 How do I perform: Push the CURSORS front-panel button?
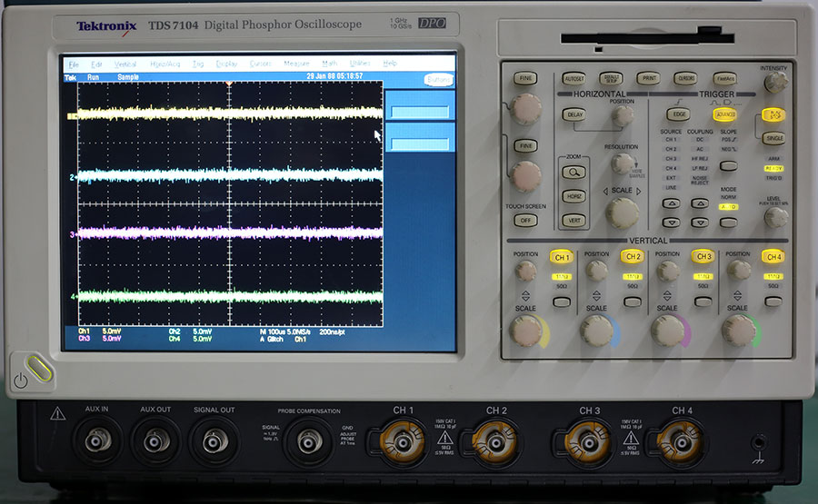click(x=685, y=78)
